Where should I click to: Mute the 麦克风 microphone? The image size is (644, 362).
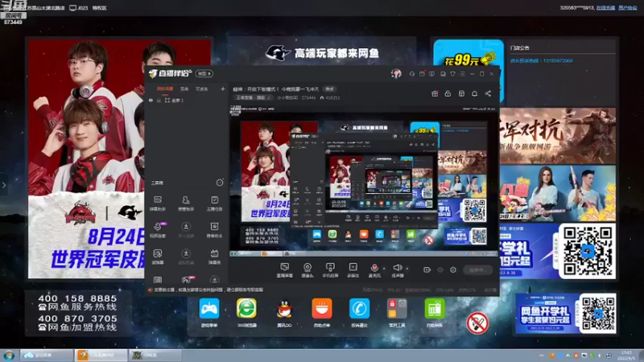click(x=374, y=270)
